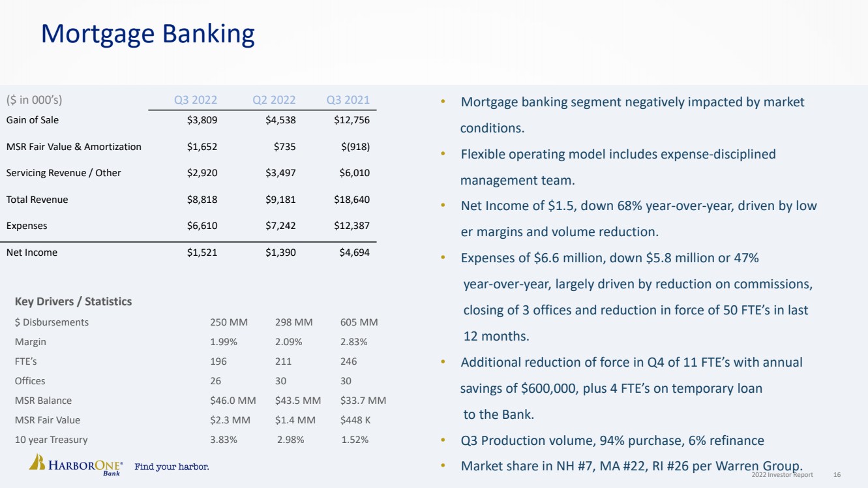The image size is (868, 488).
Task: Select the 'Total Revenue' row label
Action: pos(37,200)
